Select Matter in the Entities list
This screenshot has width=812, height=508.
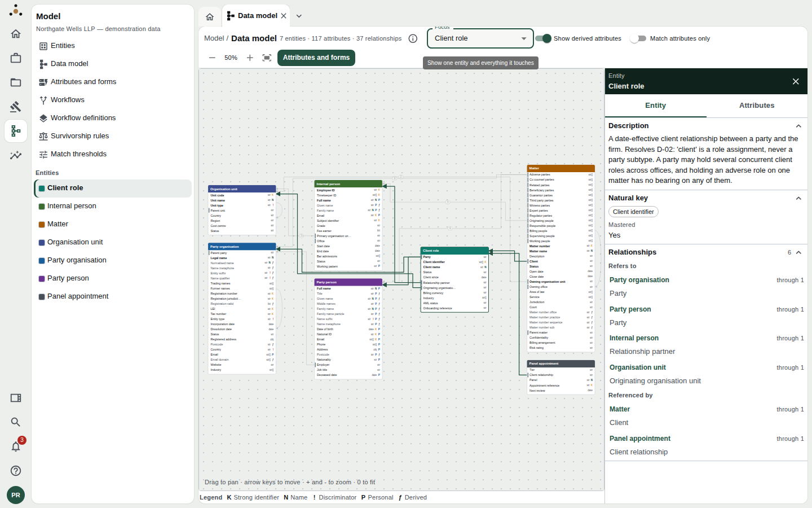(x=113, y=224)
